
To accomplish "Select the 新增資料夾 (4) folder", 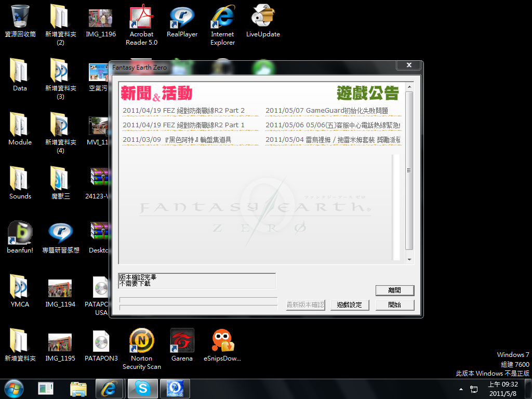I will pos(60,132).
